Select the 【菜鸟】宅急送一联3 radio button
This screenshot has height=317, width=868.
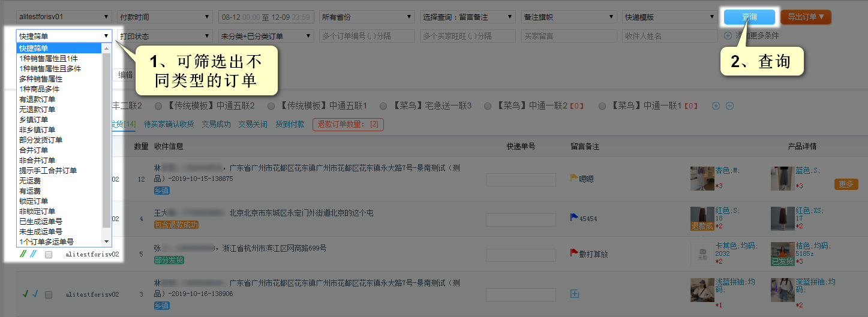(384, 106)
